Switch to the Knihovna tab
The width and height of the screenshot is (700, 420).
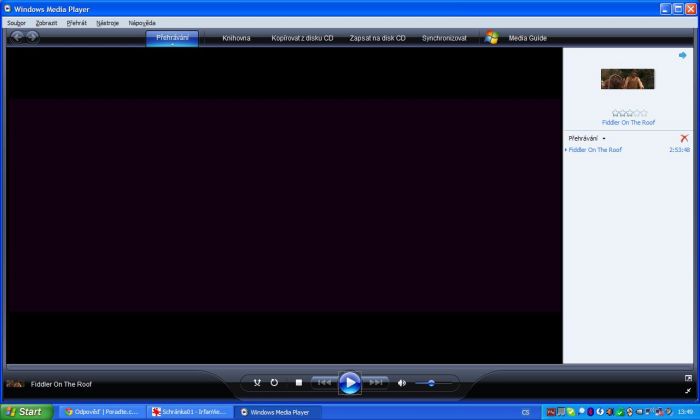[236, 38]
